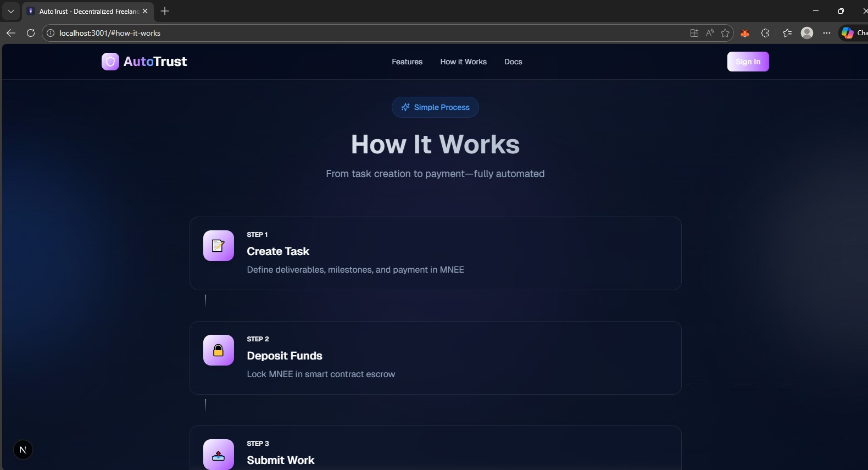The height and width of the screenshot is (470, 868).
Task: Click the sparkle icon in Simple Process badge
Action: (x=405, y=107)
